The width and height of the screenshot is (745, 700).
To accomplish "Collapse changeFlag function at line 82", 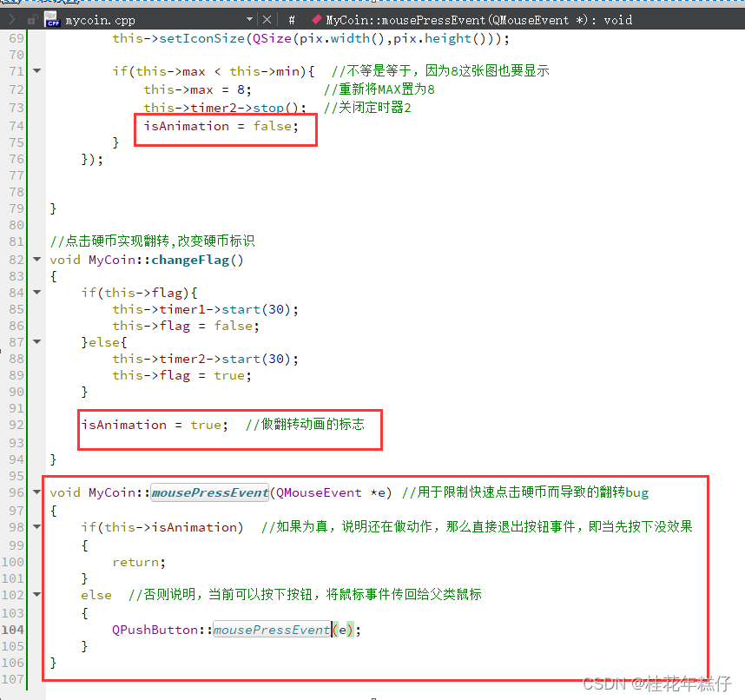I will click(x=37, y=260).
